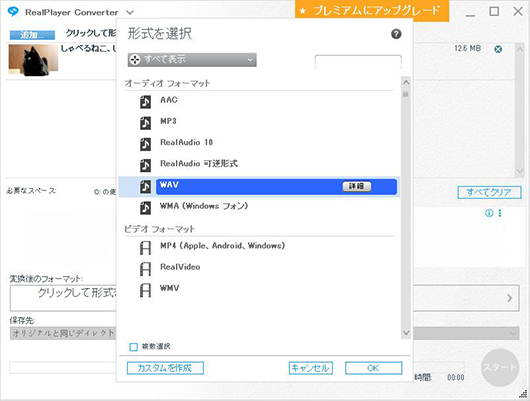Select the highlighted WAV format row
Viewport: 530px width, 401px height.
click(276, 187)
